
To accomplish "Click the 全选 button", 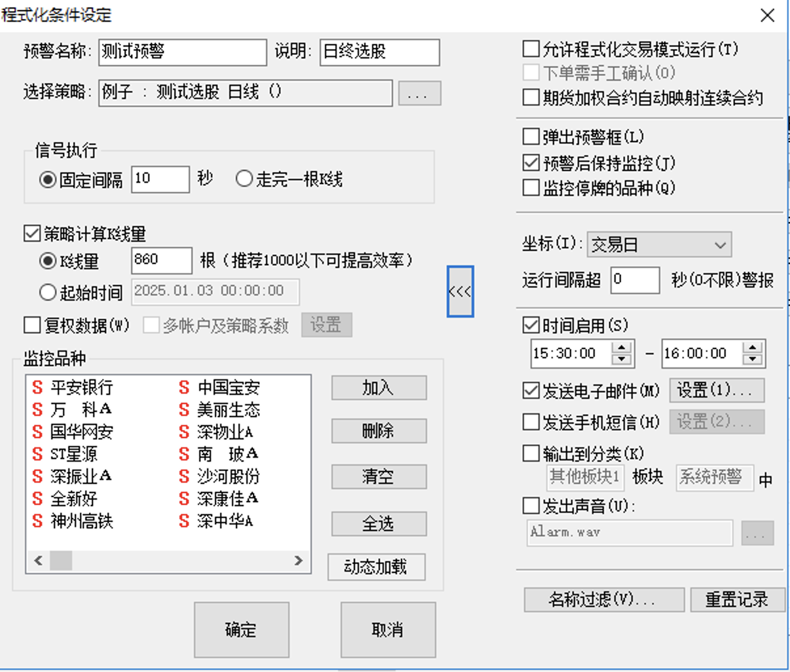I will 379,524.
